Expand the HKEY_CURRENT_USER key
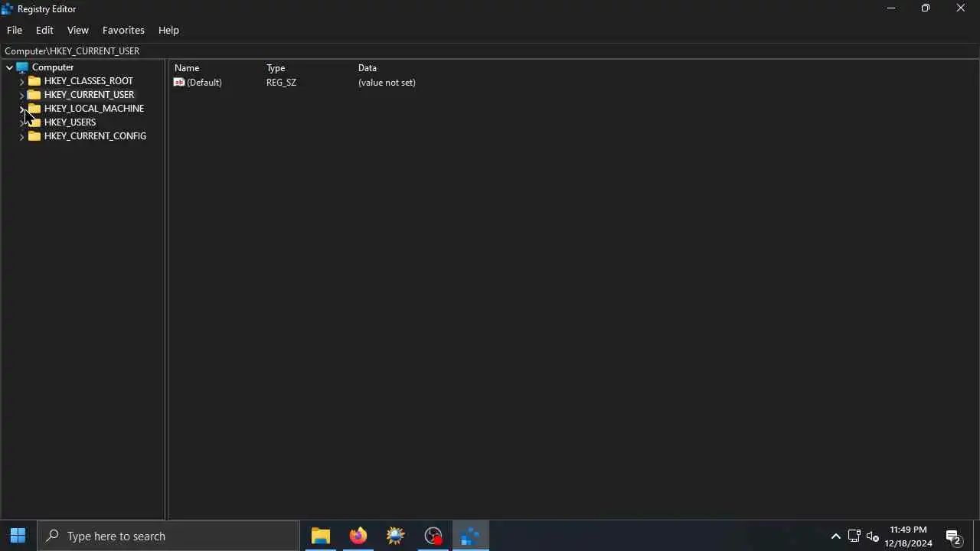980x551 pixels. [21, 95]
